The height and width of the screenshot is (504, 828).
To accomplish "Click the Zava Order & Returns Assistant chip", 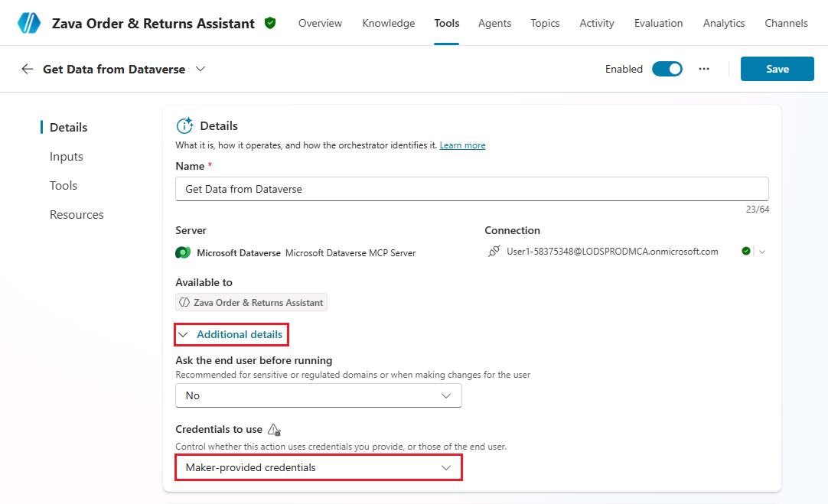I will click(251, 302).
